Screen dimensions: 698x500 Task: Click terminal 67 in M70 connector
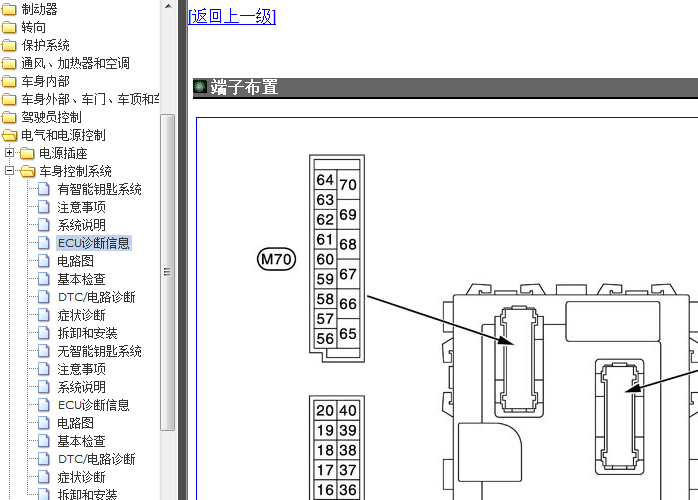tap(348, 274)
